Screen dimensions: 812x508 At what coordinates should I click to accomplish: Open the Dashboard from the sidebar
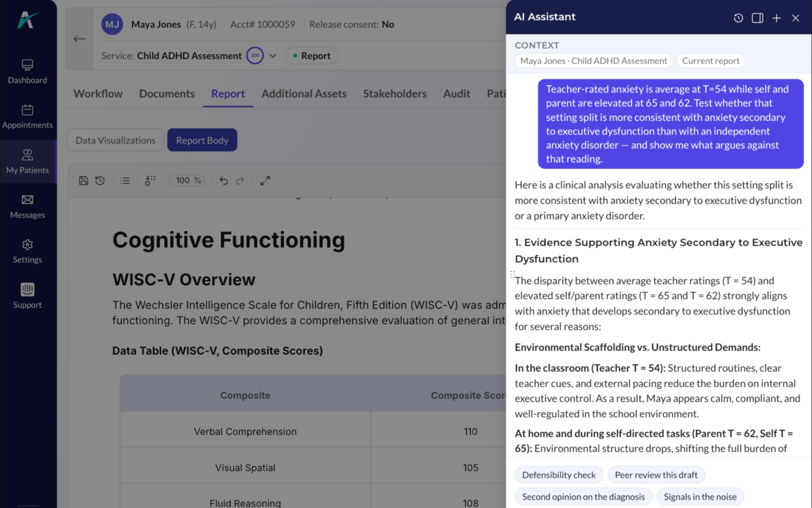click(28, 72)
